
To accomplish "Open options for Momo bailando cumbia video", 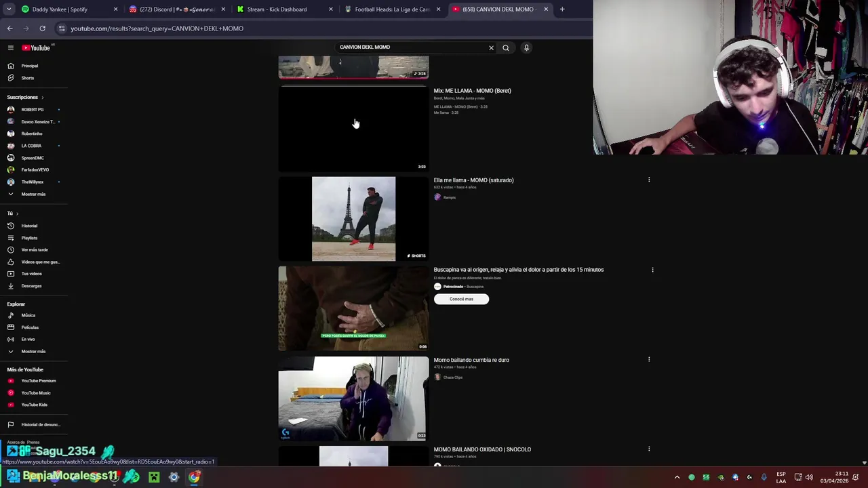I will [x=649, y=359].
